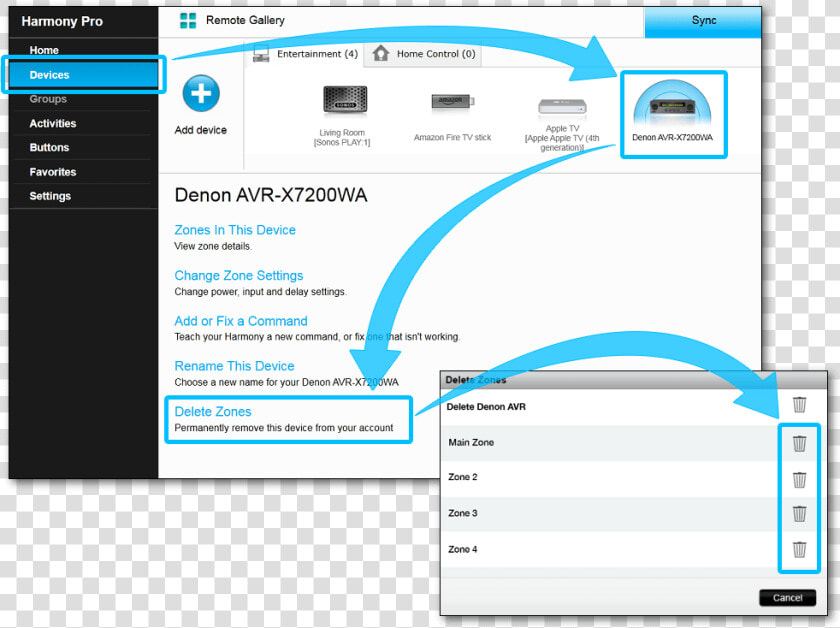Click the Harmony Pro title

pyautogui.click(x=62, y=21)
